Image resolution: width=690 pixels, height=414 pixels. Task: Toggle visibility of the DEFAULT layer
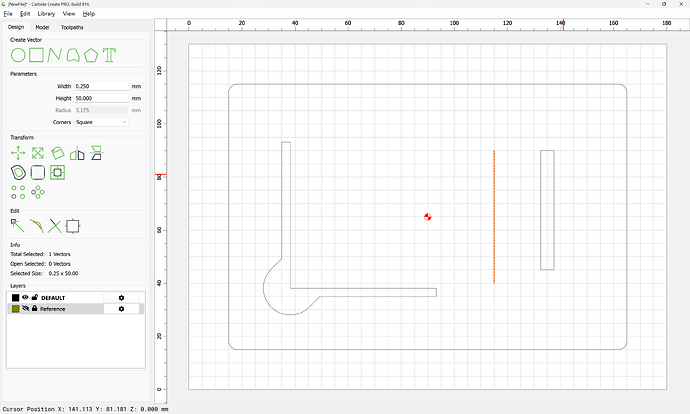tap(25, 297)
